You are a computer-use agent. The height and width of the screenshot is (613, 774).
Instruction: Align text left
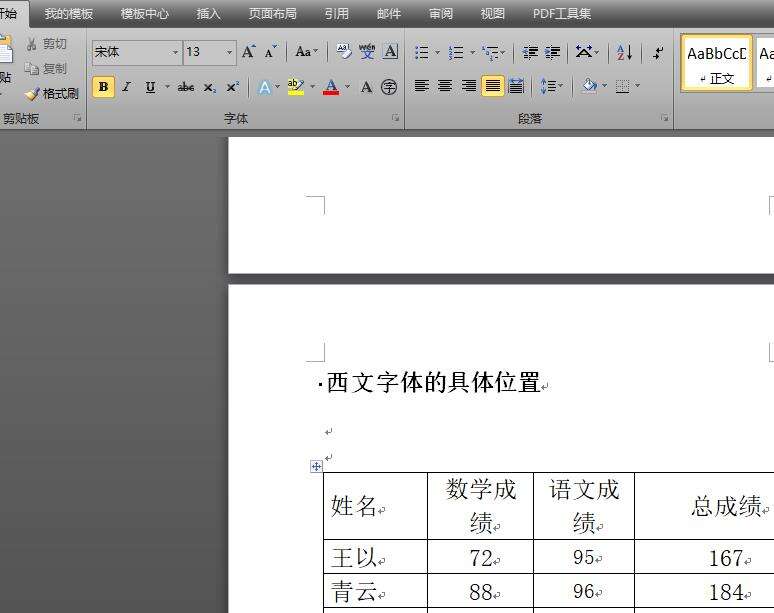[421, 86]
